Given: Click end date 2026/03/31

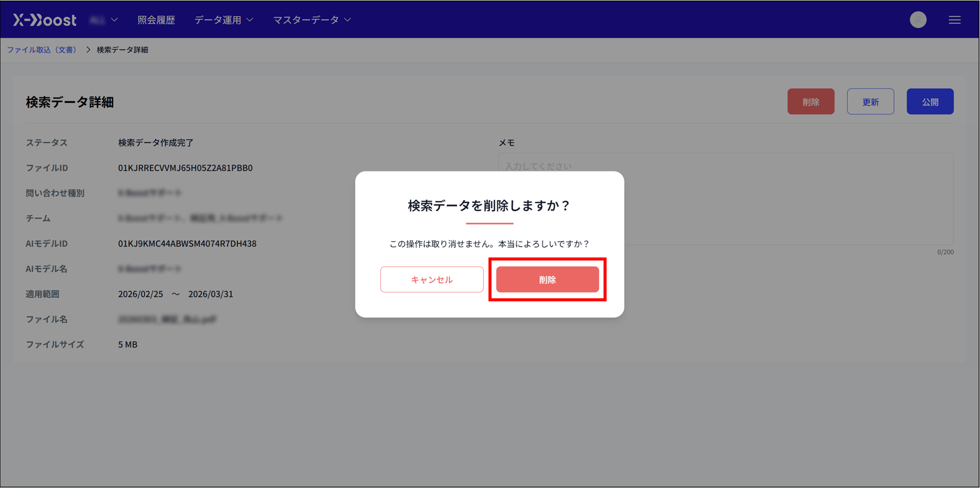Looking at the screenshot, I should [x=210, y=294].
